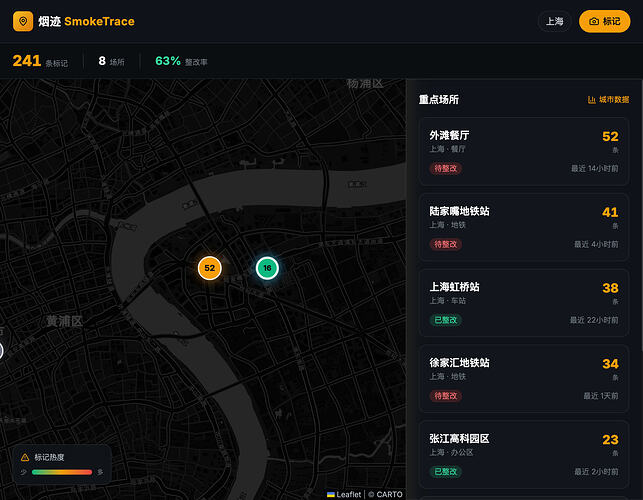Click 待整改 badge on 外滩餐厅 card

click(x=446, y=169)
